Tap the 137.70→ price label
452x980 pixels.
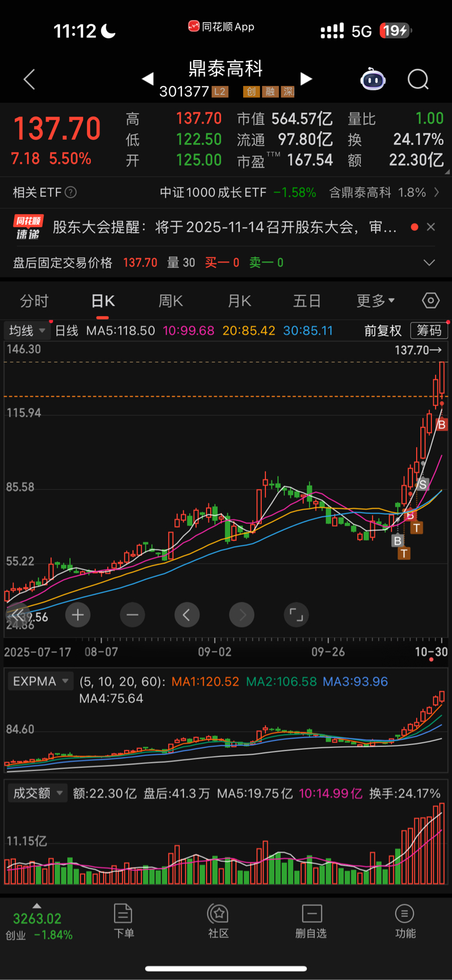click(418, 350)
